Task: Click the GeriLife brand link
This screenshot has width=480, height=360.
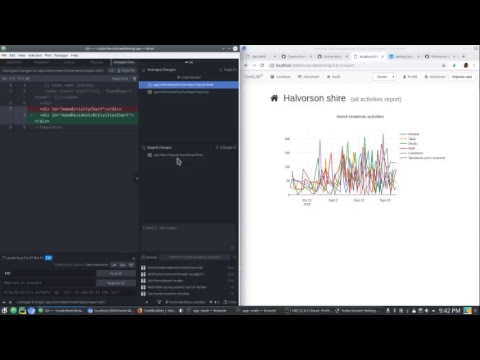Action: click(254, 77)
